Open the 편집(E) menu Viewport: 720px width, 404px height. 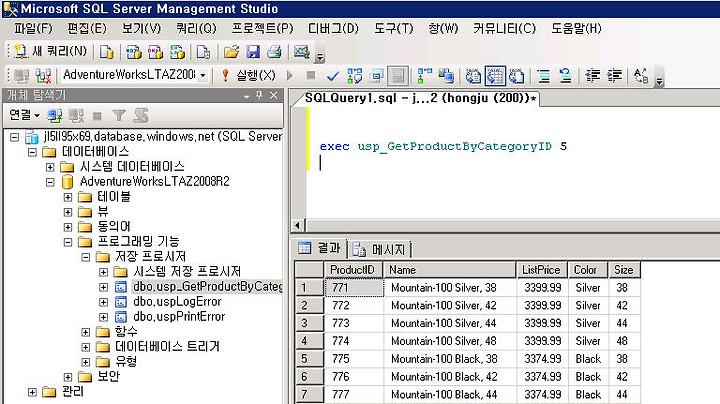(x=87, y=28)
